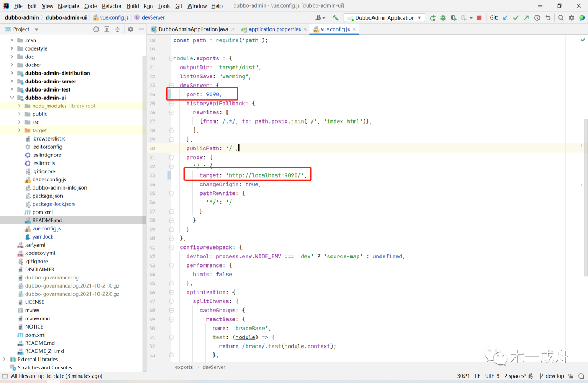Click the editor vertical scrollbar

(585, 197)
